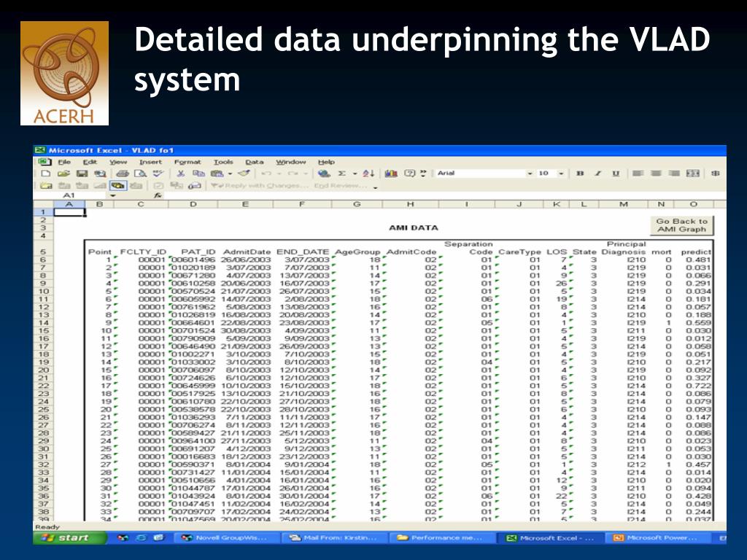Click Go Back to AMI Graph button
The height and width of the screenshot is (560, 747).
682,225
